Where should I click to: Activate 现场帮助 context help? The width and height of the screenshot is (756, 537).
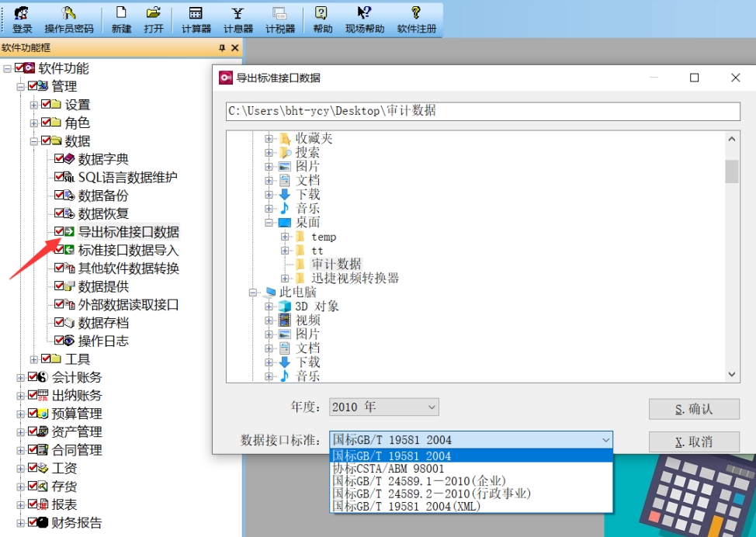click(x=363, y=19)
